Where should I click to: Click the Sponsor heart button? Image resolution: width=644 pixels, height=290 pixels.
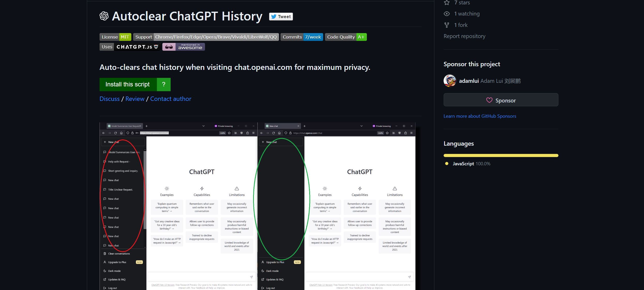click(x=501, y=100)
